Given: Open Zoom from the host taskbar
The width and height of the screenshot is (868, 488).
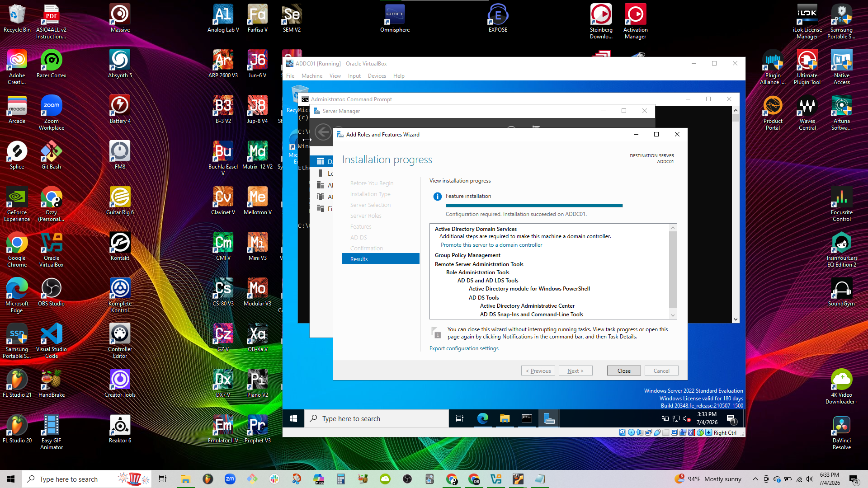Looking at the screenshot, I should pyautogui.click(x=230, y=479).
